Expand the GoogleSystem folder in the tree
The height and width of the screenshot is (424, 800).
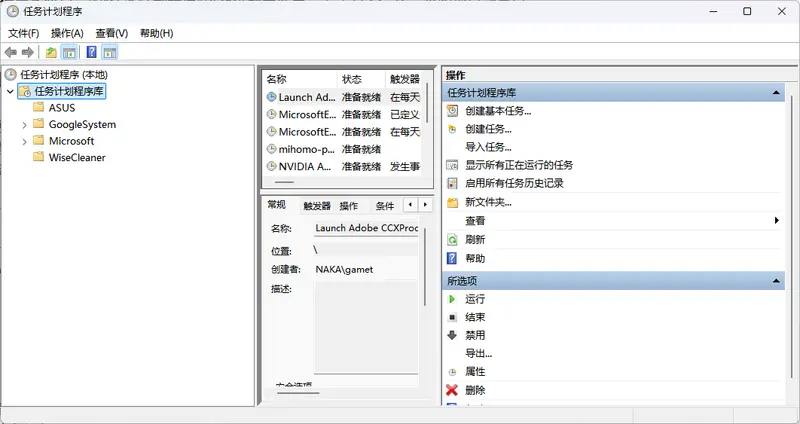25,125
